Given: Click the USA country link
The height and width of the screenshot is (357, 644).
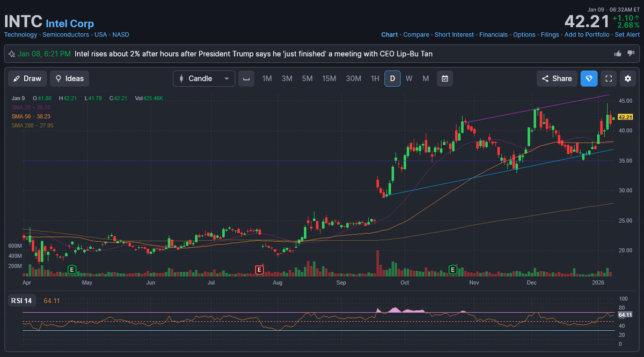Looking at the screenshot, I should [101, 34].
